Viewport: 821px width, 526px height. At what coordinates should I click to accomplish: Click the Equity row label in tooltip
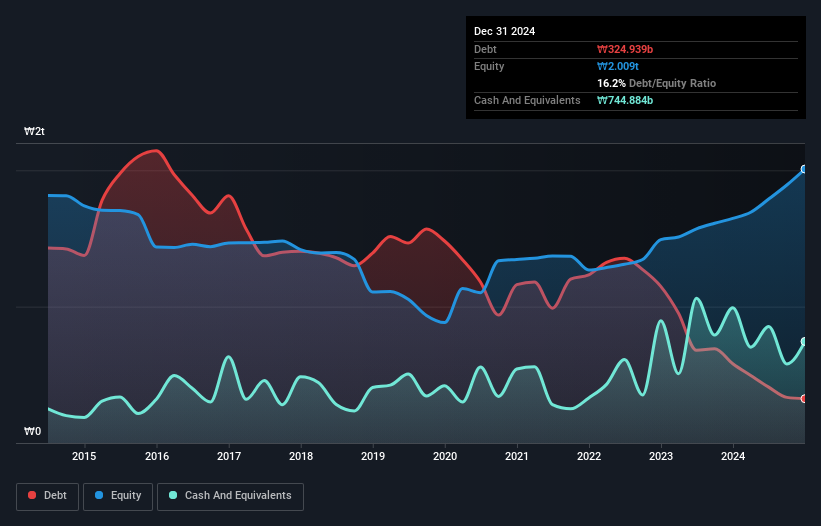489,66
